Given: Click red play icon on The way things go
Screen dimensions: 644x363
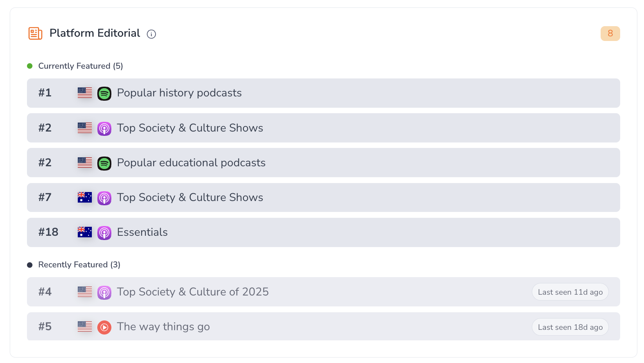Looking at the screenshot, I should click(104, 327).
